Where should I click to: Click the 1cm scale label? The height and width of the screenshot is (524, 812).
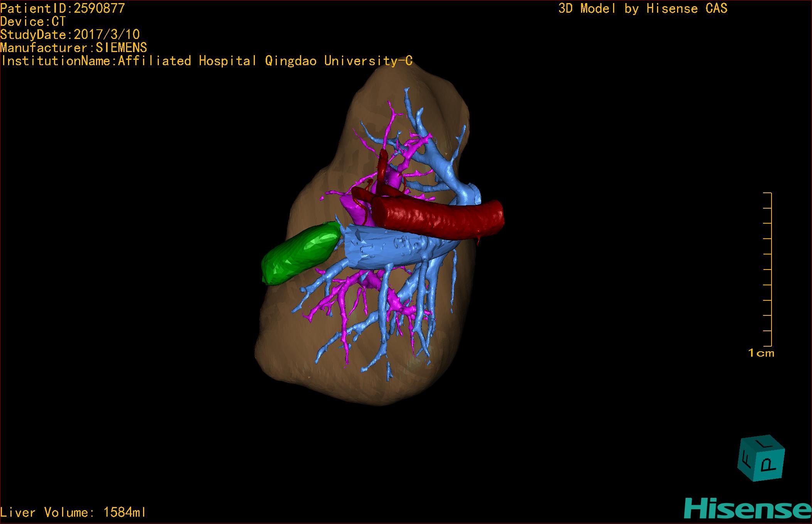click(761, 353)
